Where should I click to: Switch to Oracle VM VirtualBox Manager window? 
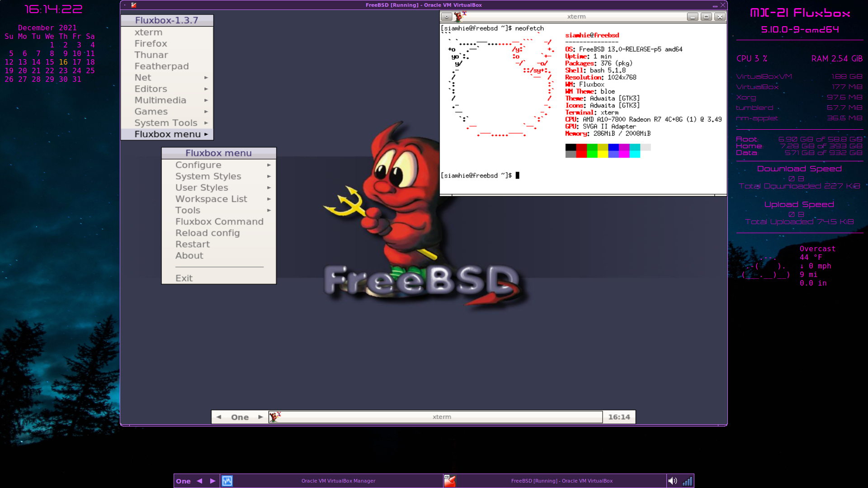(x=338, y=481)
